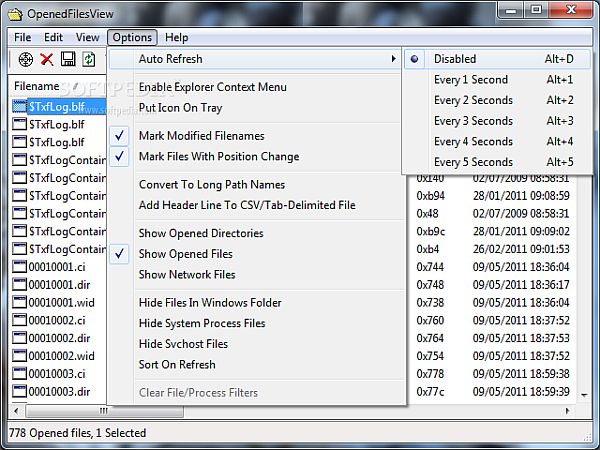Image resolution: width=600 pixels, height=450 pixels.
Task: Select Add Header Line To CSV/Tab-Delimited File
Action: 256,205
